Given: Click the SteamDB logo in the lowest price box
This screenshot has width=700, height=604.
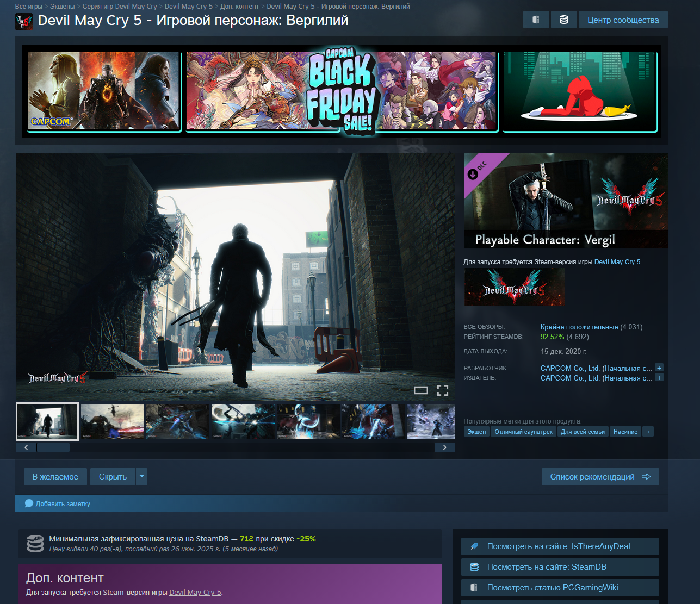Looking at the screenshot, I should click(x=35, y=544).
